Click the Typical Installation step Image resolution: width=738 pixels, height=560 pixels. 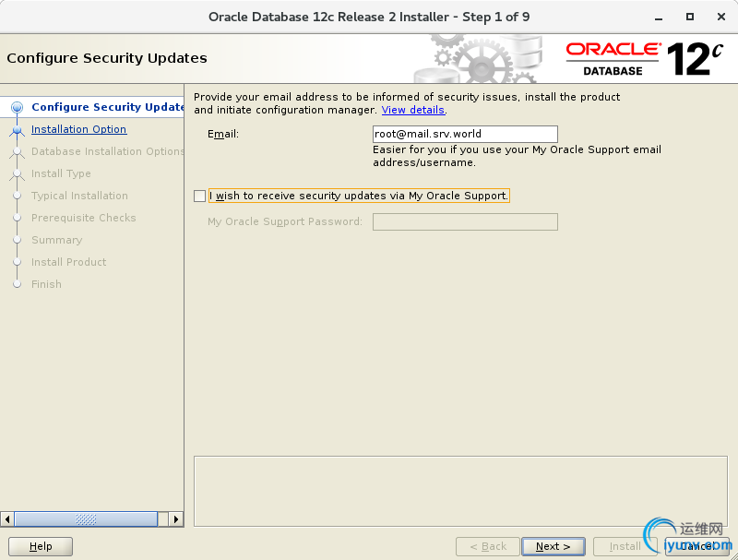pos(79,196)
